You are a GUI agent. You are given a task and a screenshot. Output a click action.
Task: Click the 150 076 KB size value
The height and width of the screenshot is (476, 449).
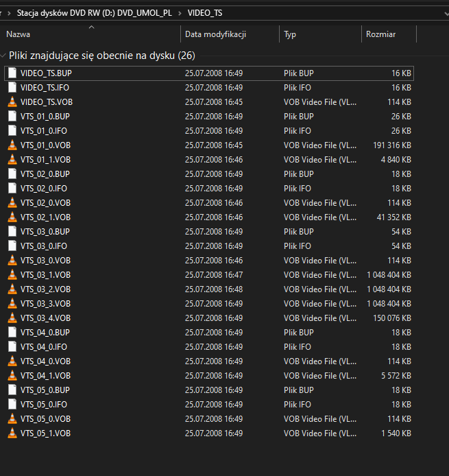pos(392,318)
